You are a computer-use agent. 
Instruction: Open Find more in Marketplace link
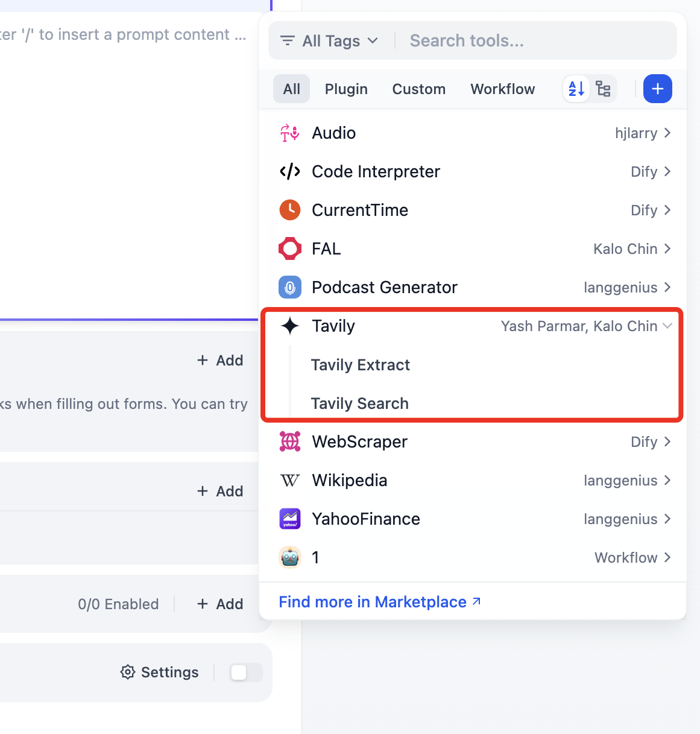coord(379,602)
